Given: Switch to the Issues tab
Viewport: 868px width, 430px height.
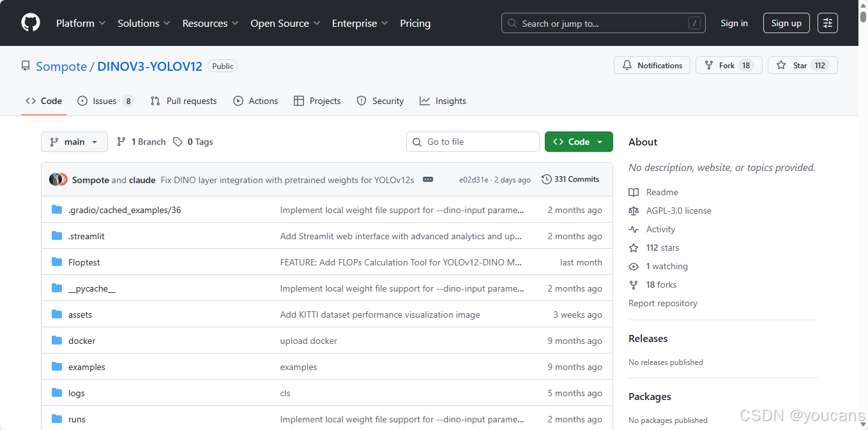Looking at the screenshot, I should (x=105, y=101).
